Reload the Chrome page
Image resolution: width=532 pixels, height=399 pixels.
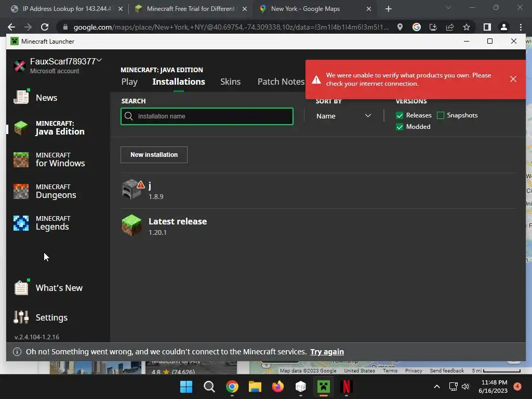45,27
